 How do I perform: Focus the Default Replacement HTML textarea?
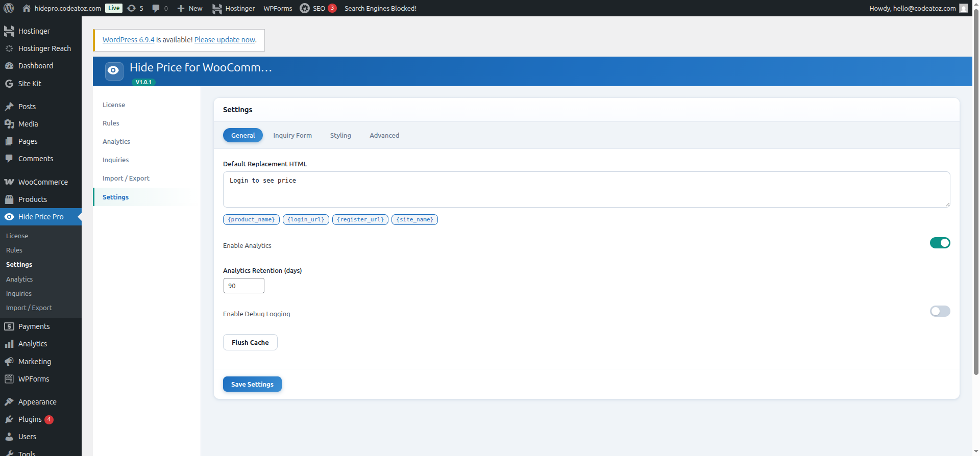[x=586, y=189]
